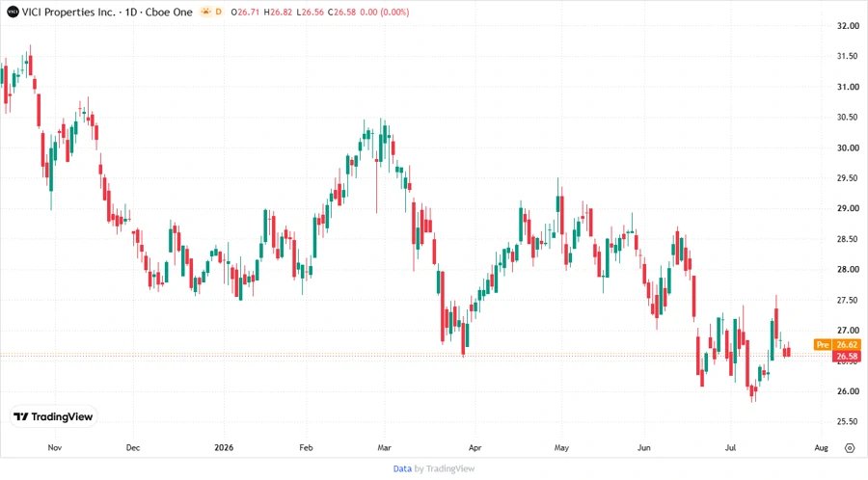The width and height of the screenshot is (868, 480).
Task: Click the May label on time axis
Action: coord(561,447)
